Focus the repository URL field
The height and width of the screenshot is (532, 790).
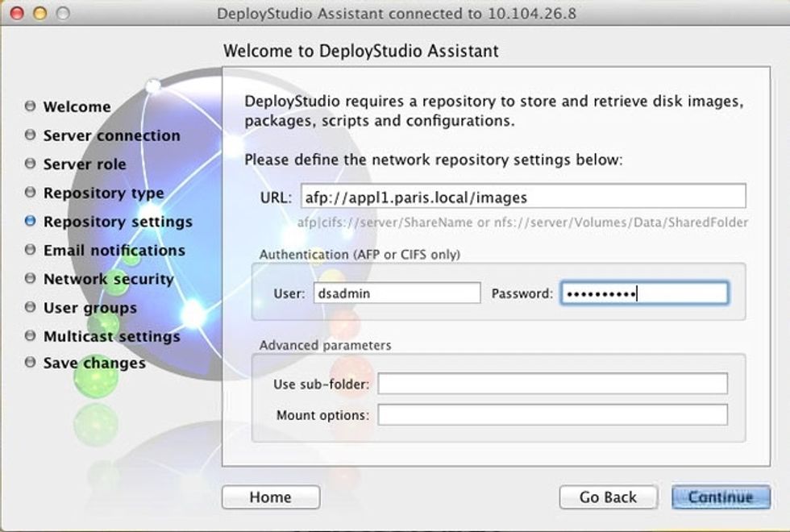click(x=522, y=196)
